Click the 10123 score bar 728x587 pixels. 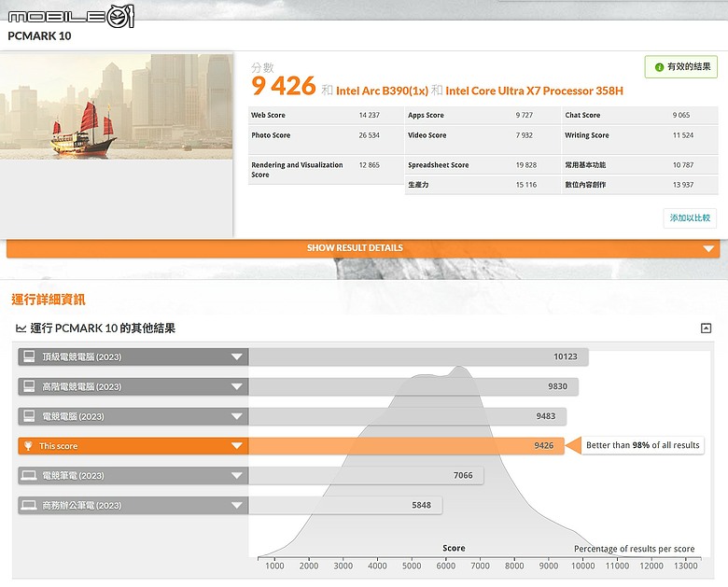click(418, 356)
